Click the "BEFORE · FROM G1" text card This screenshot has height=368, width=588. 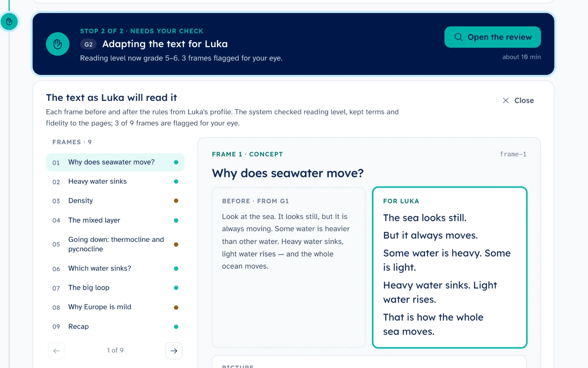pos(288,268)
